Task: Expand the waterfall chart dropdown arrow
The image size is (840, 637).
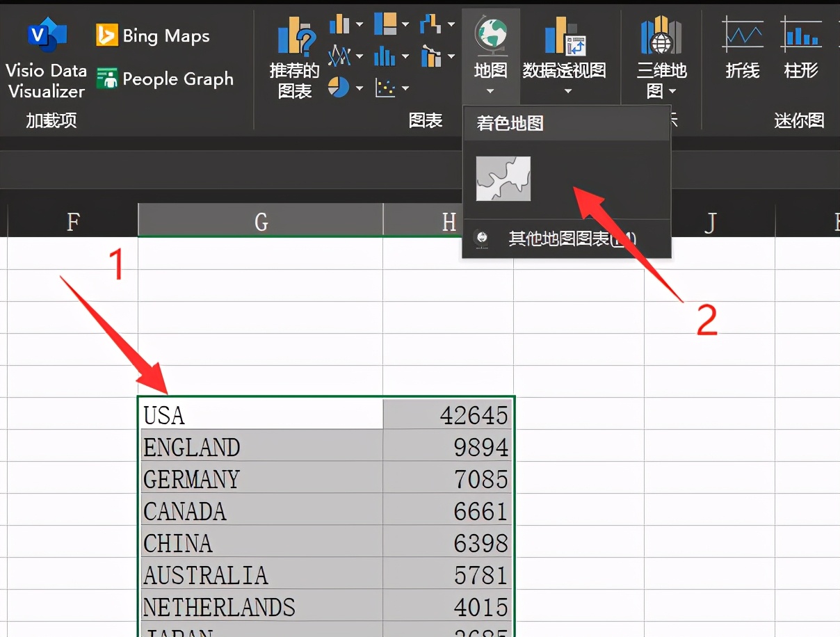Action: coord(451,24)
